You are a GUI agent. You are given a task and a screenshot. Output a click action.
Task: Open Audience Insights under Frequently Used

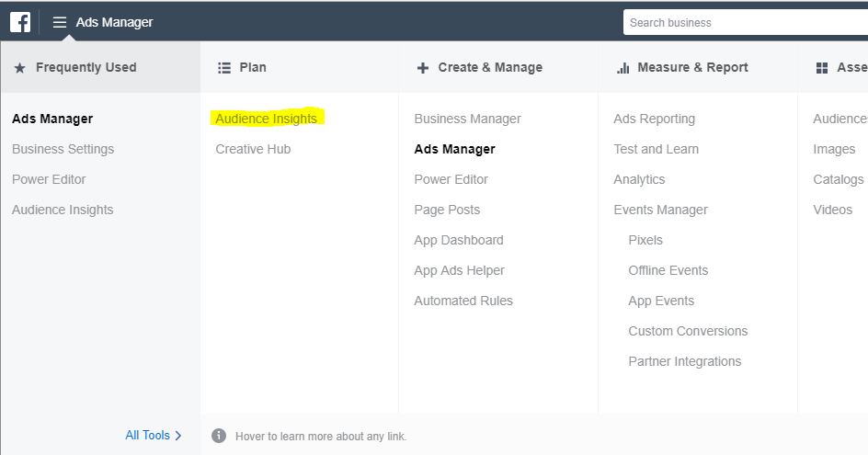pos(63,210)
